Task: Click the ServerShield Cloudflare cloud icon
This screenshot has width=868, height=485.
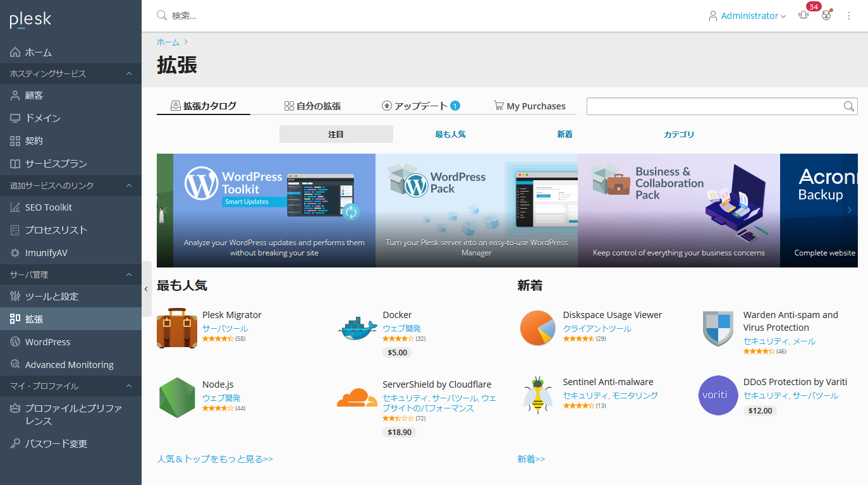Action: coord(357,398)
